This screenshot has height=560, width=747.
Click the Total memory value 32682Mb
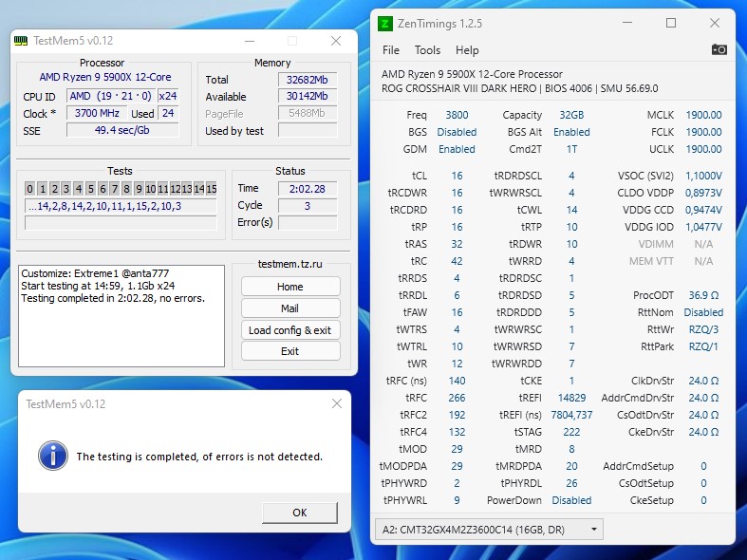pos(308,80)
